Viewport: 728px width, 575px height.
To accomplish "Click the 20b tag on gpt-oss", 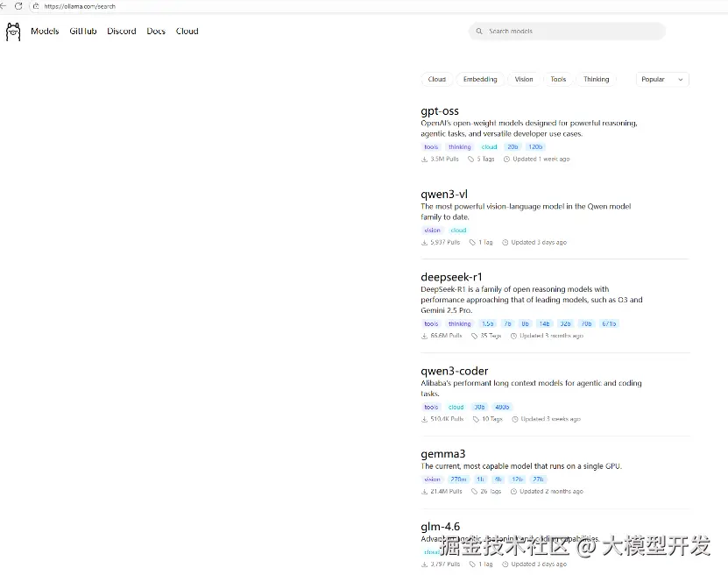I will 512,146.
